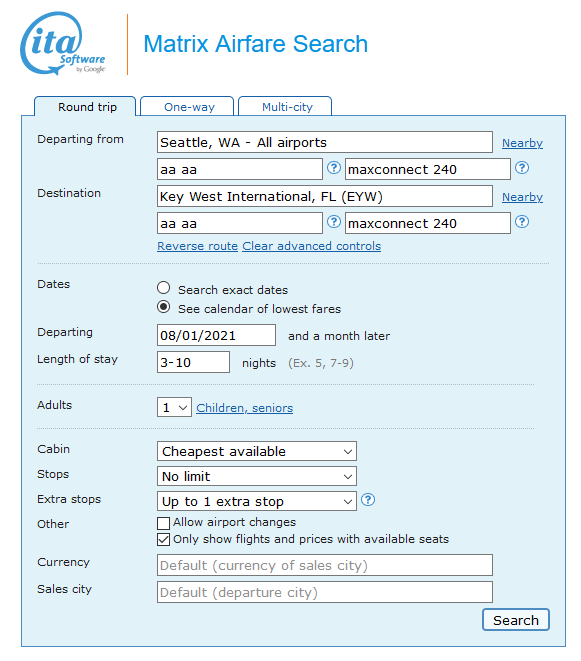581x661 pixels.
Task: Uncheck Only show flights with available seats
Action: tap(164, 540)
